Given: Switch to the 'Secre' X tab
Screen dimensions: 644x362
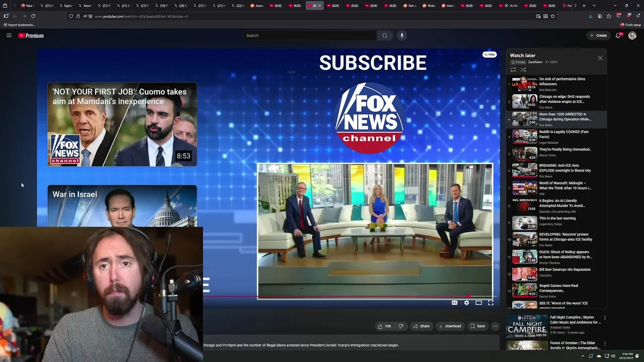Looking at the screenshot, I should pos(85,6).
